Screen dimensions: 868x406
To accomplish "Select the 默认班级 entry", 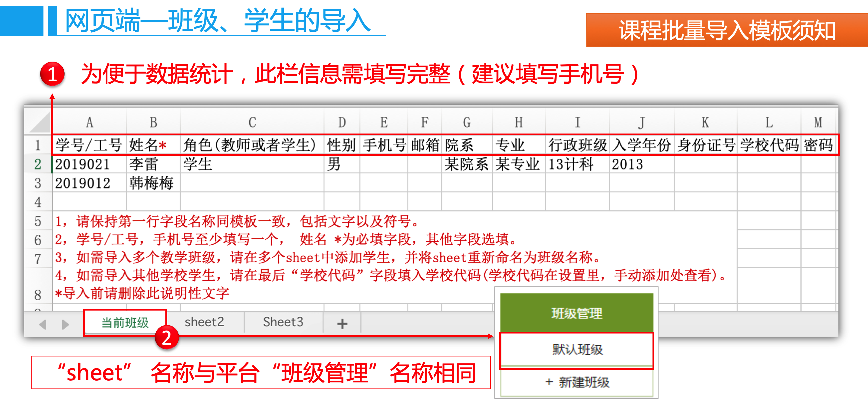I will click(576, 350).
